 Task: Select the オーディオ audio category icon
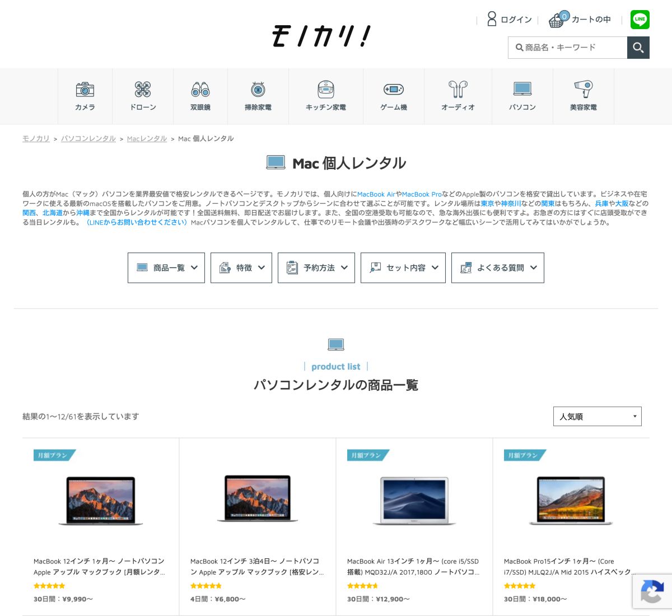coord(458,90)
